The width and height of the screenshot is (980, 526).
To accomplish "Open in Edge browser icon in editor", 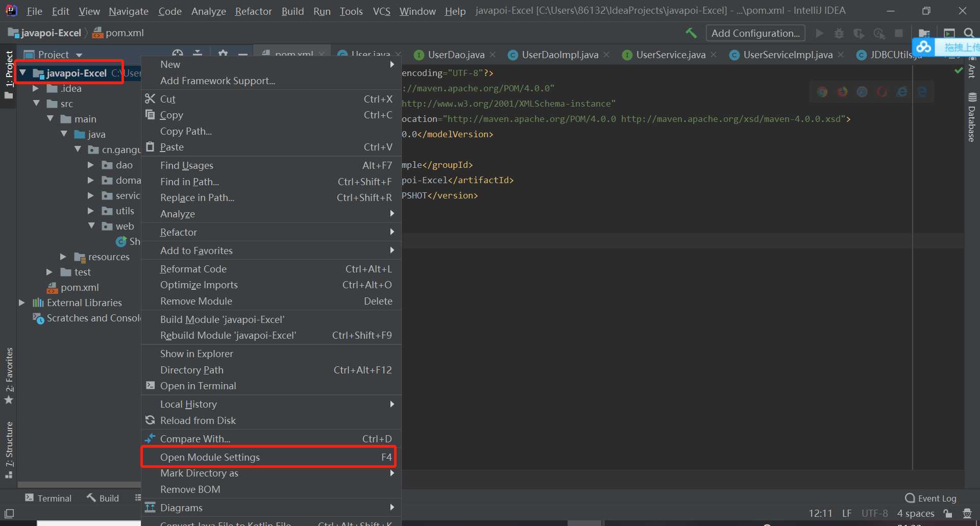I will (922, 92).
